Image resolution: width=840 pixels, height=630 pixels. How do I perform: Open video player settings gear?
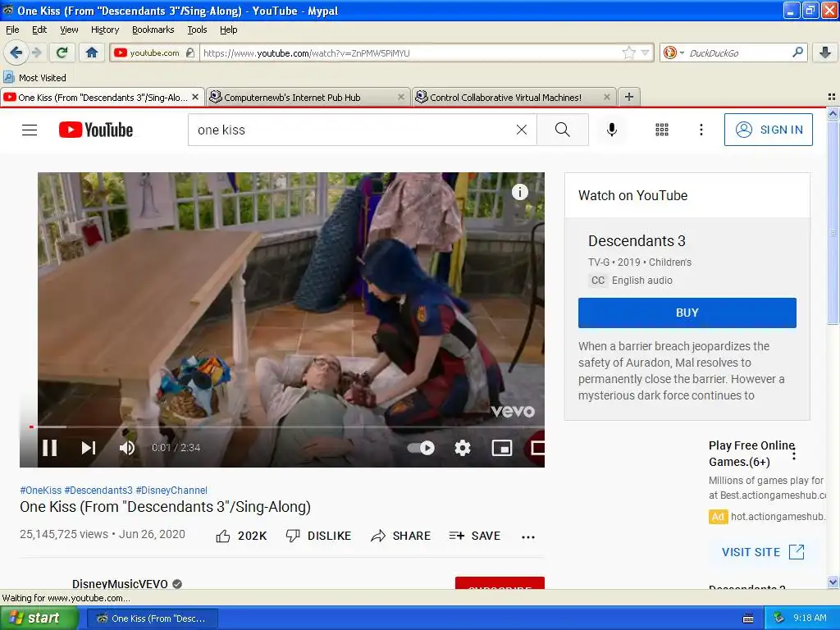tap(463, 448)
